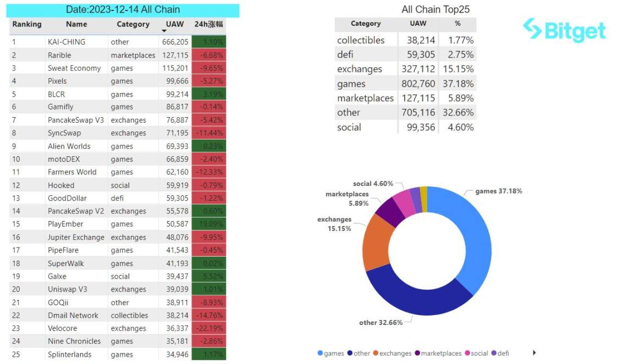Screen dimensions: 627x364
Task: Click the % column header in Top25
Action: click(x=458, y=24)
